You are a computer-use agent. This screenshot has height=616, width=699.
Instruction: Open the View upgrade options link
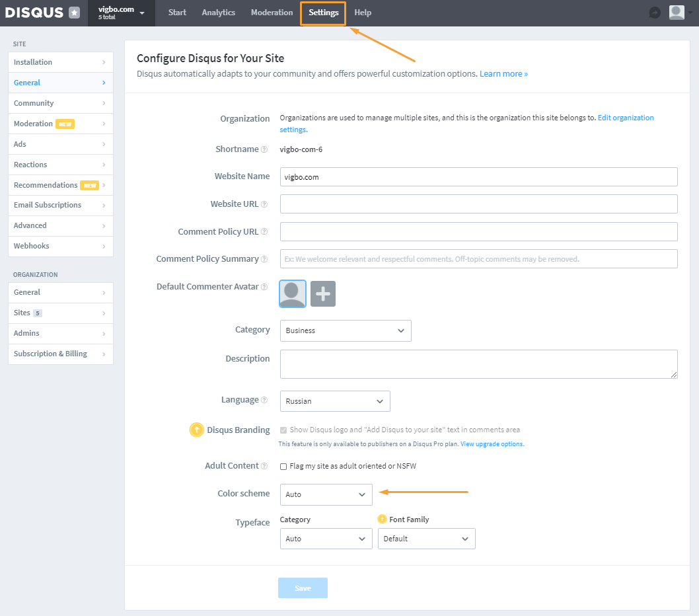tap(492, 444)
